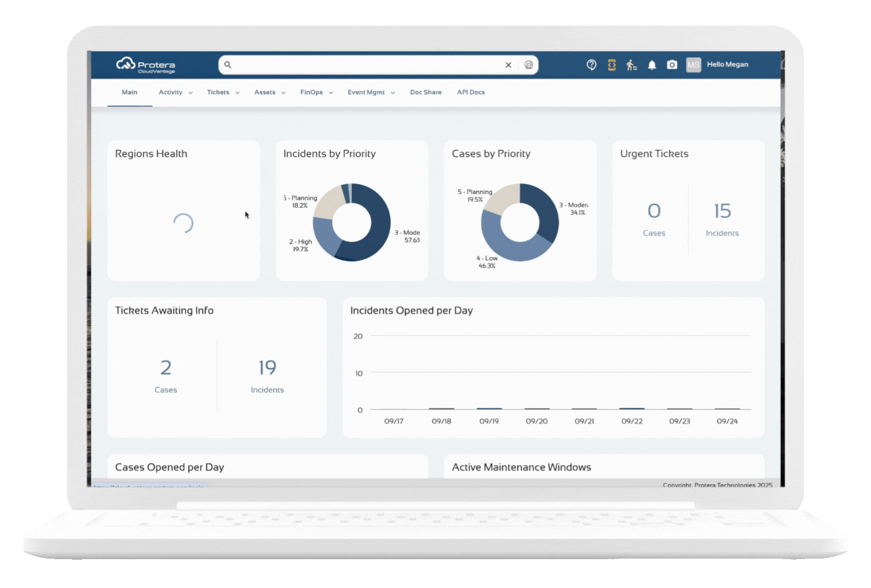Open the Assets dropdown menu

click(x=269, y=93)
